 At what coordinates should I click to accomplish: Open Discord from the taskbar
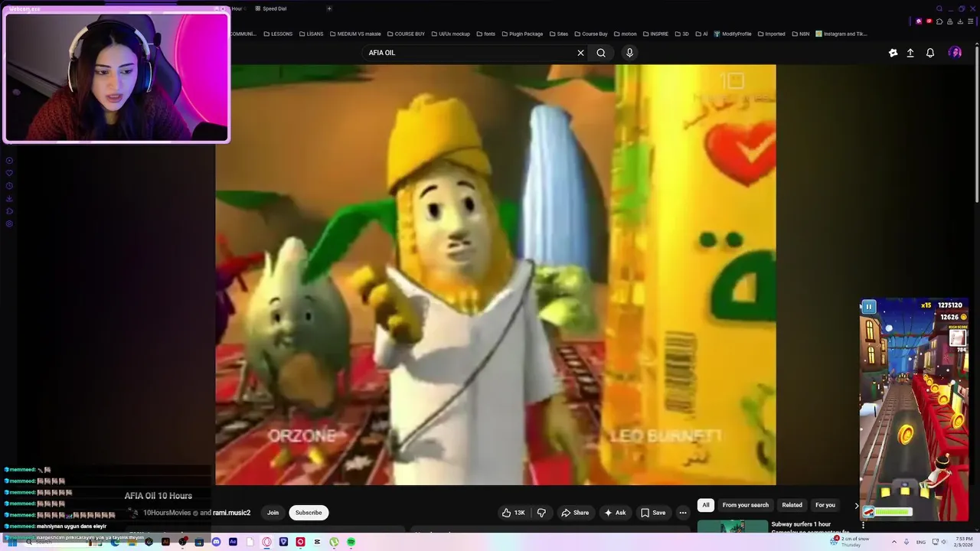[x=216, y=542]
